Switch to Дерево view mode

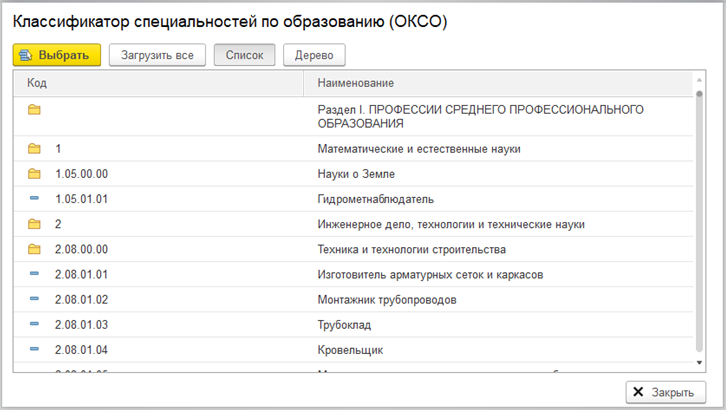314,55
